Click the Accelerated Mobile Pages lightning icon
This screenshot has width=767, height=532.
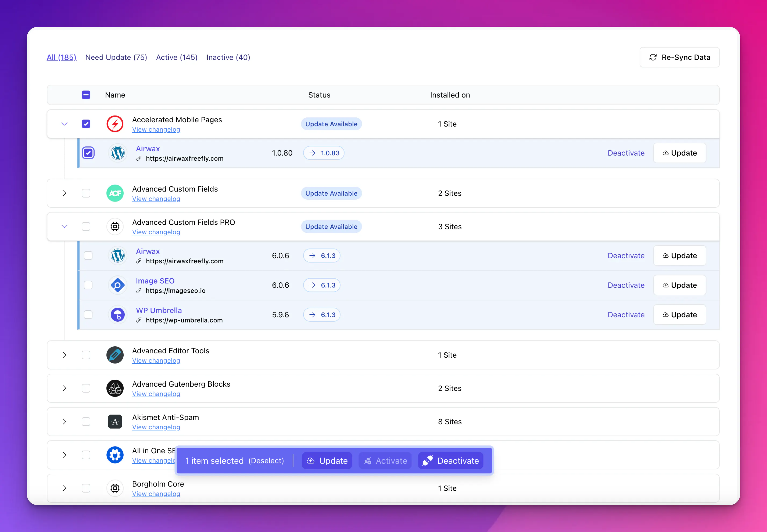(115, 124)
